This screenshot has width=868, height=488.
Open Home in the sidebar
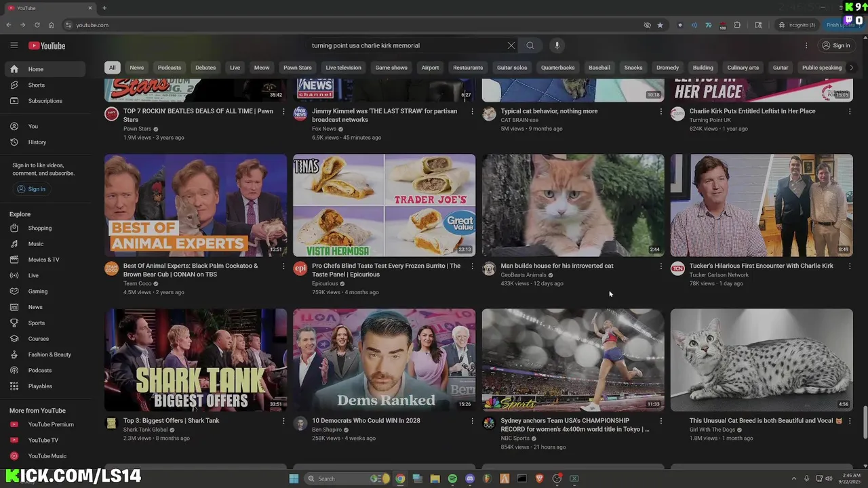pyautogui.click(x=45, y=69)
